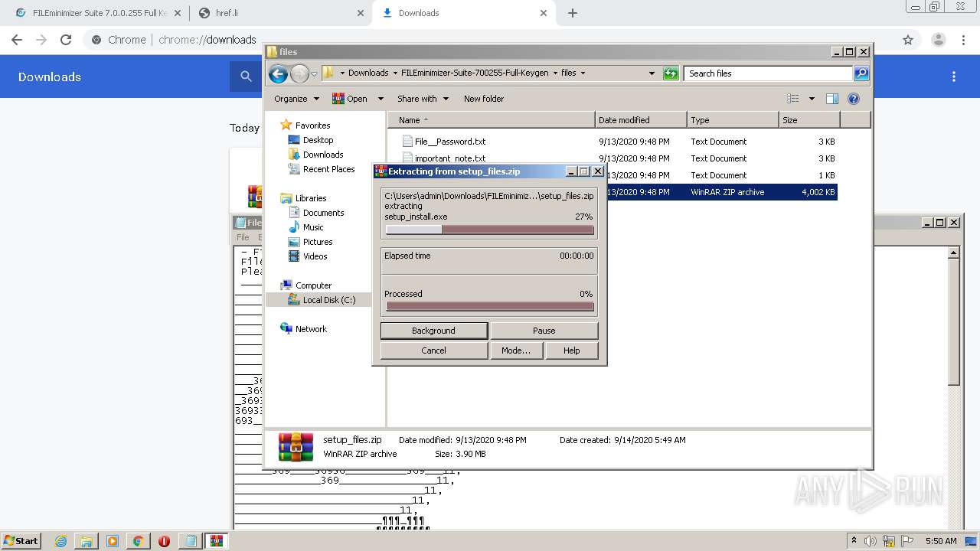Click Downloads in the address breadcrumb
The width and height of the screenshot is (980, 551).
click(368, 73)
